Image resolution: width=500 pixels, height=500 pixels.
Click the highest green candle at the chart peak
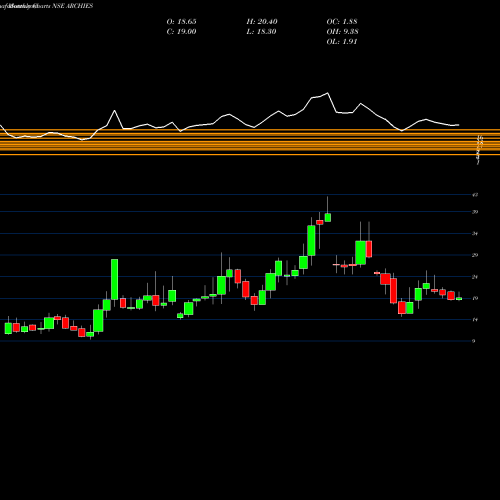[x=328, y=217]
